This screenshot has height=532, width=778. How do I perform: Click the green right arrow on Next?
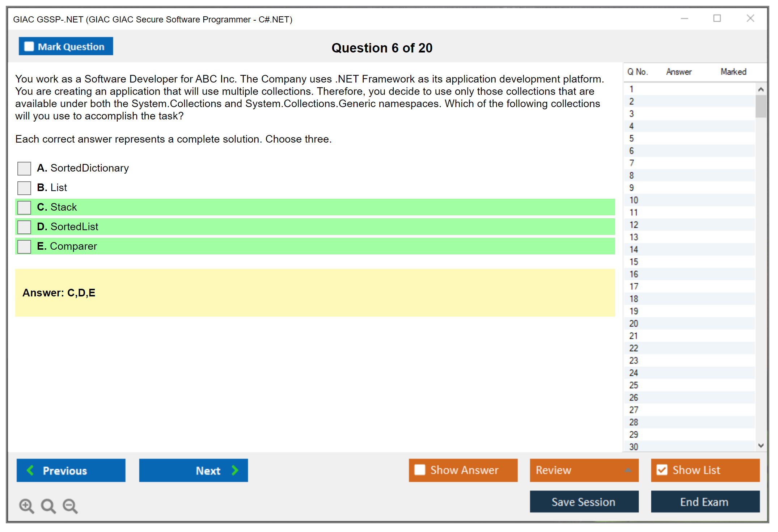point(235,470)
